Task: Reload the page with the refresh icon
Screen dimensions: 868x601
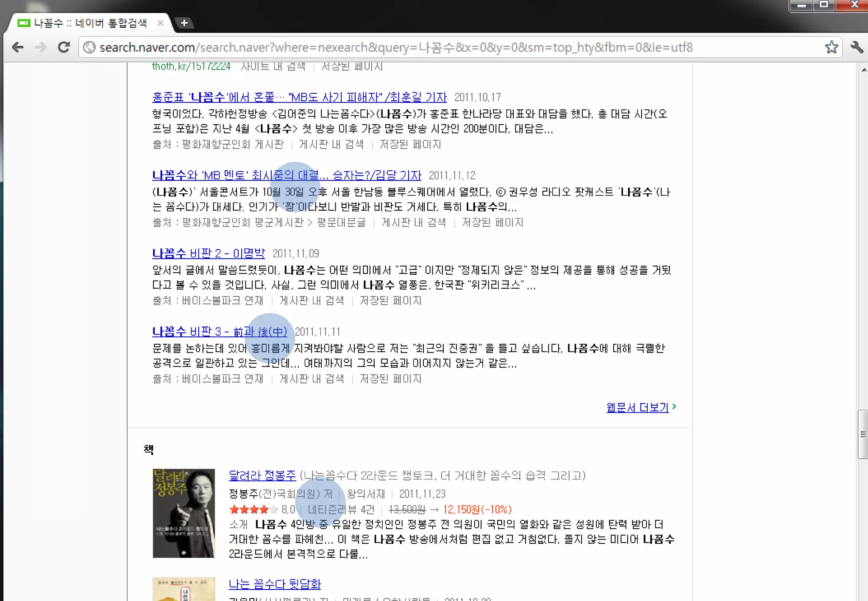Action: click(x=64, y=47)
